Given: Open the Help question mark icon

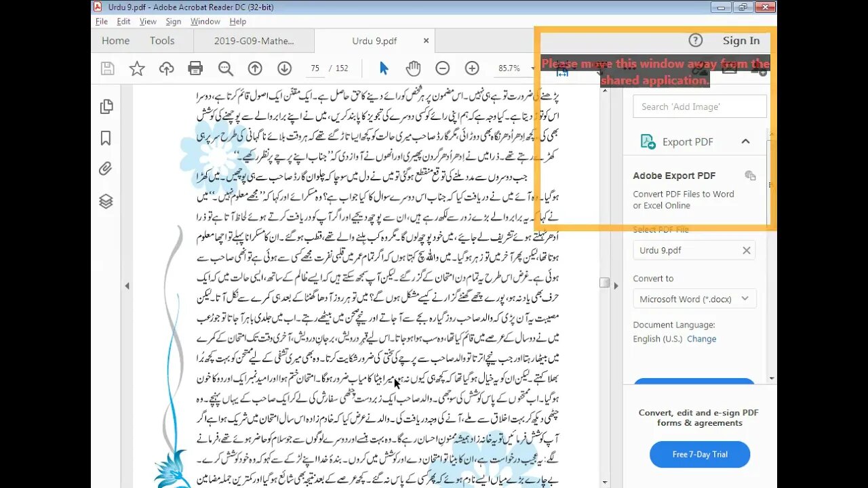Looking at the screenshot, I should [696, 40].
